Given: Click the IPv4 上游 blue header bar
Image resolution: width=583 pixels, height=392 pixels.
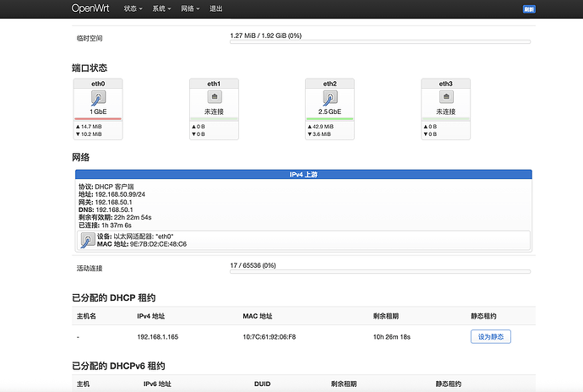Looking at the screenshot, I should click(x=303, y=174).
